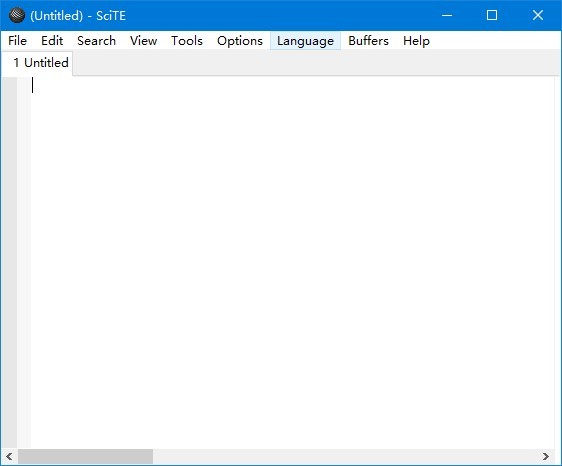Viewport: 562px width, 466px height.
Task: Open the Help menu
Action: (416, 41)
